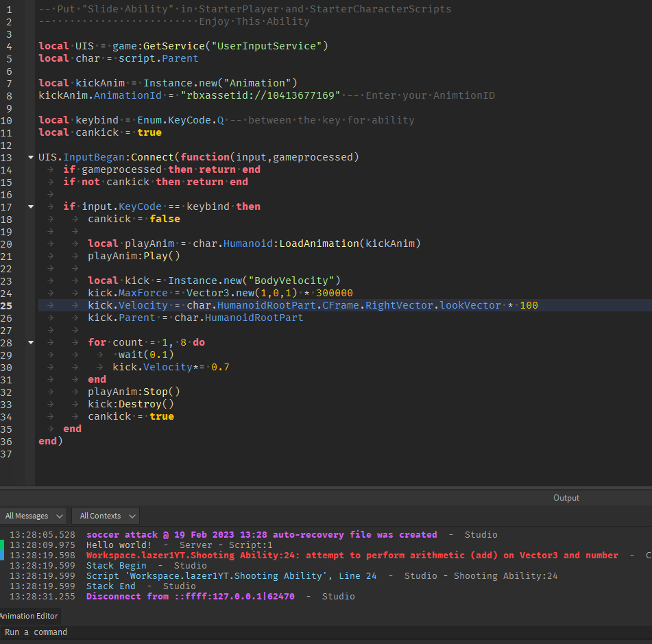The width and height of the screenshot is (652, 644).
Task: Click RightVector in the kick.Velocity line
Action: click(399, 305)
